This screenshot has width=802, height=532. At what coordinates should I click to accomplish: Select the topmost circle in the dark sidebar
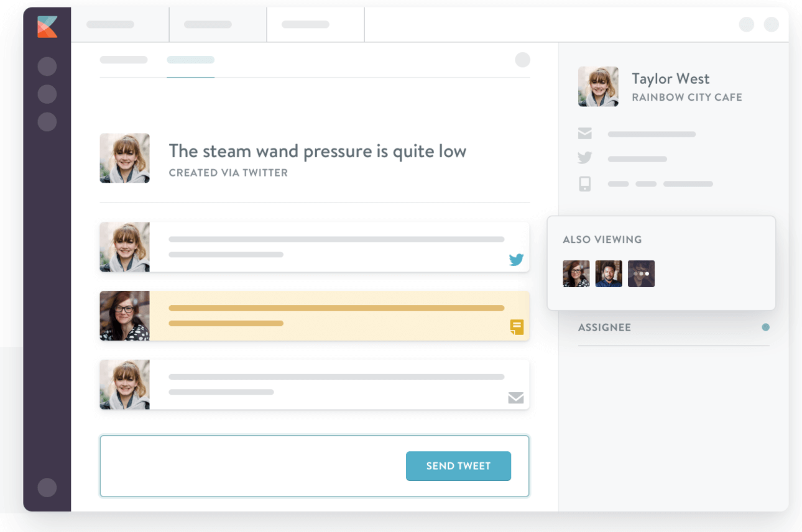coord(47,66)
